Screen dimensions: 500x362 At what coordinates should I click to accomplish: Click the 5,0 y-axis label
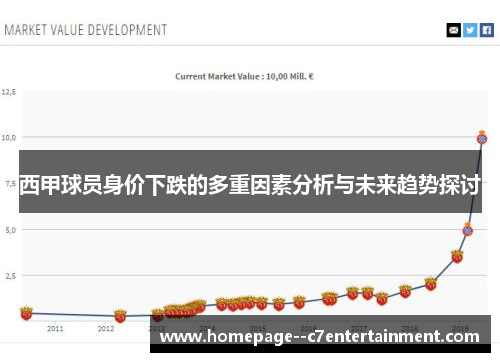tap(10, 230)
